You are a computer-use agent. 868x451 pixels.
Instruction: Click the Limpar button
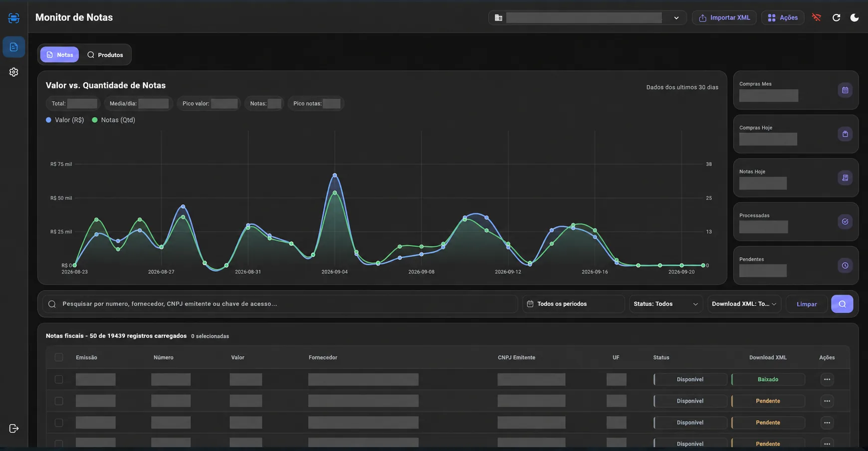point(807,304)
